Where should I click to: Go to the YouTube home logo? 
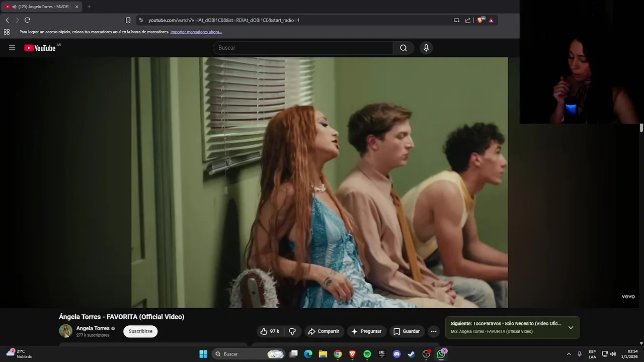40,48
